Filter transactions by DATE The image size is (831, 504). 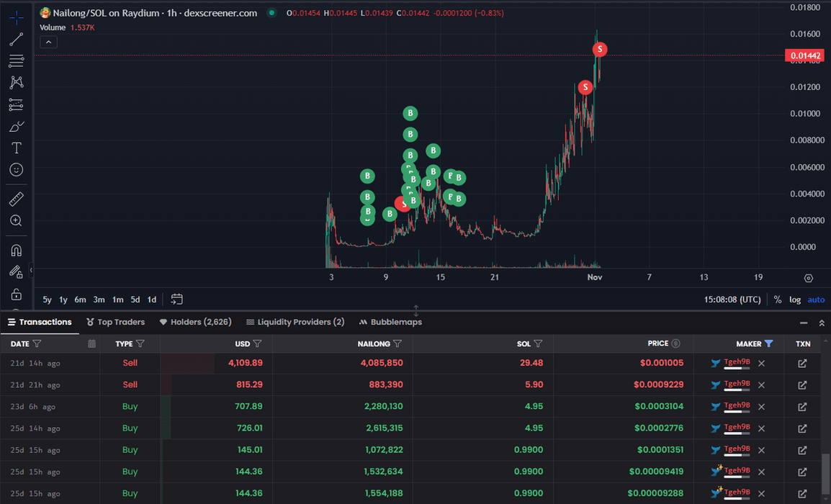pyautogui.click(x=37, y=343)
